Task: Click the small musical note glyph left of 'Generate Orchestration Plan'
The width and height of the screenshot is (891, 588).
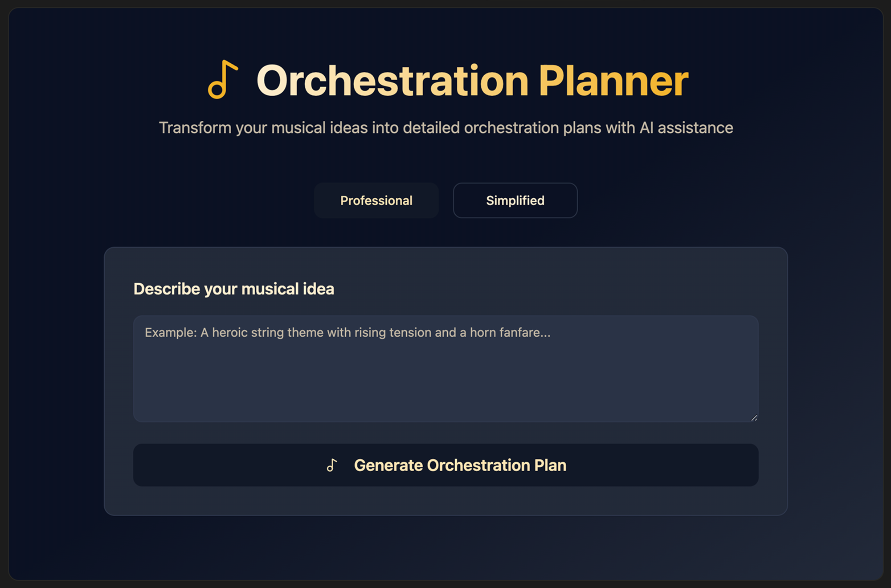Action: (332, 465)
